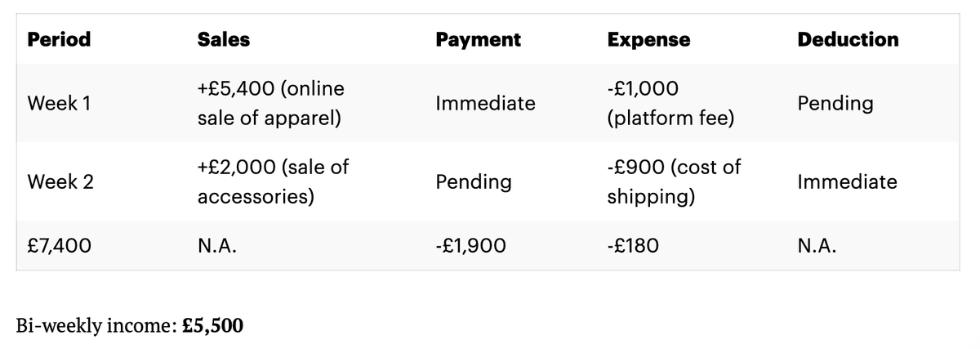Viewport: 980px width, 349px height.
Task: Select the -£180 cell in the last row
Action: click(x=631, y=244)
